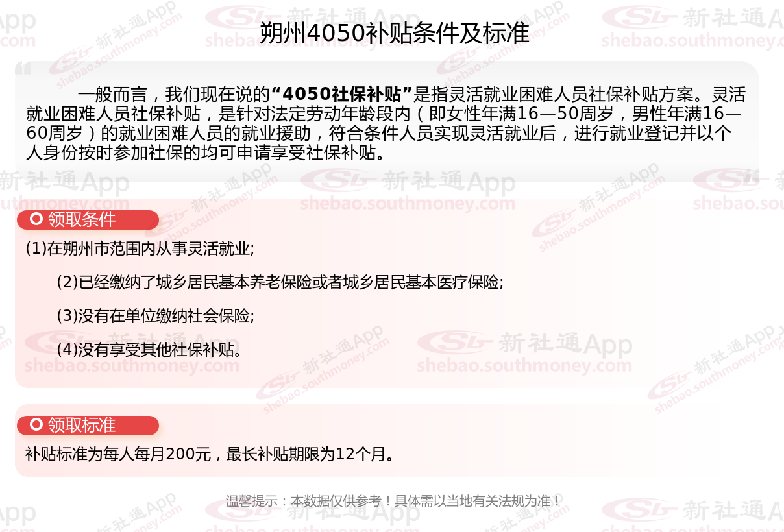Click the 补贴标准为每人每月200元 line
Image resolution: width=784 pixels, height=532 pixels.
[x=210, y=454]
